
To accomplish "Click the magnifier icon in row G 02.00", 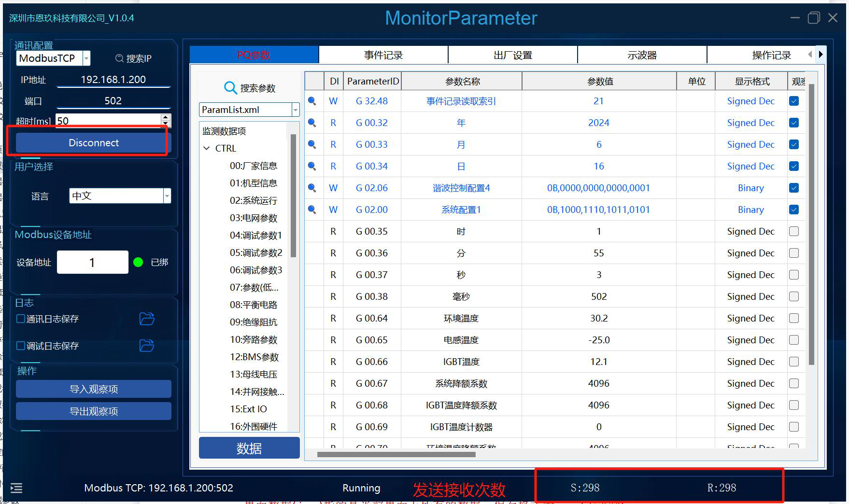I will point(312,210).
